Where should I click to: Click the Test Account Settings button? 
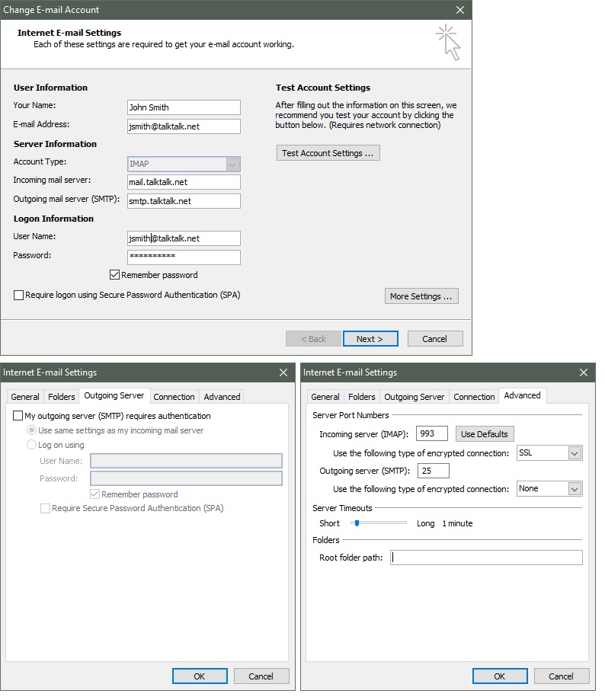click(328, 153)
